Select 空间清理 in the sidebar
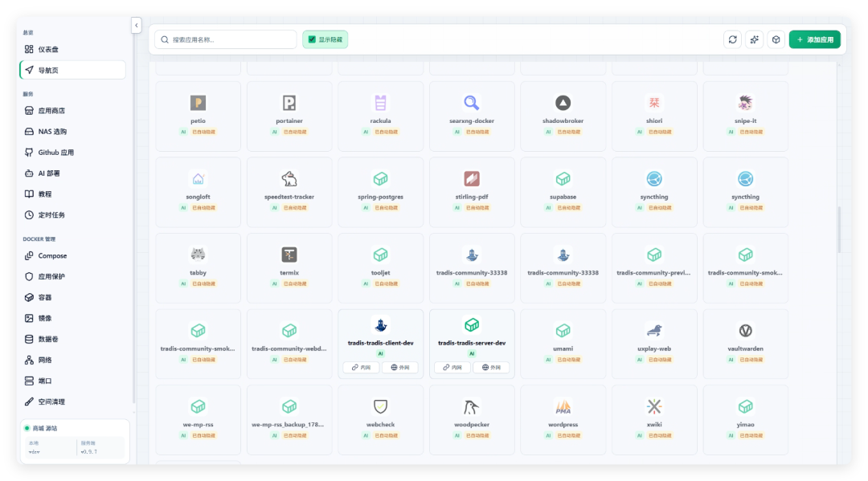The height and width of the screenshot is (481, 868). (72, 402)
